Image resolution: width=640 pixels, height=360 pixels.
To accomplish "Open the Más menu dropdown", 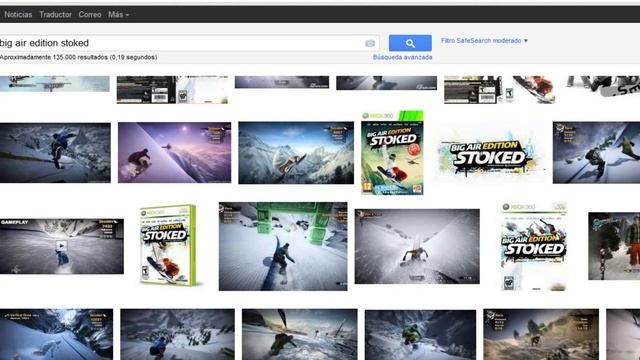I will click(x=118, y=14).
